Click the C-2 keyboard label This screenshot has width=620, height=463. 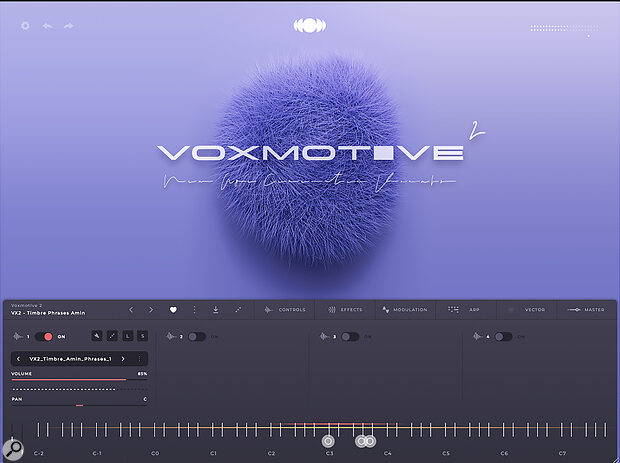39,453
